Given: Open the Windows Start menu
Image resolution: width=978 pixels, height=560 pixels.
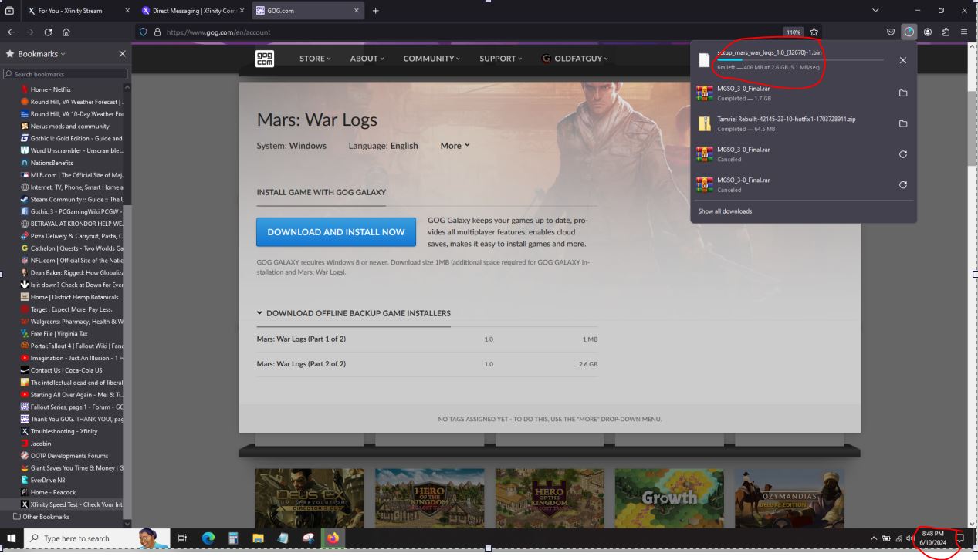Looking at the screenshot, I should click(x=12, y=538).
